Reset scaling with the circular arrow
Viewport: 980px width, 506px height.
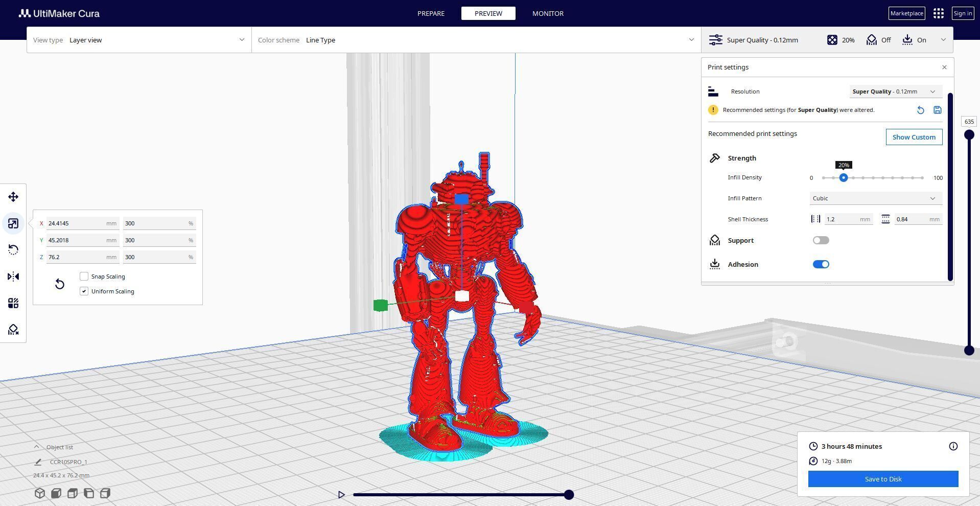coord(60,284)
